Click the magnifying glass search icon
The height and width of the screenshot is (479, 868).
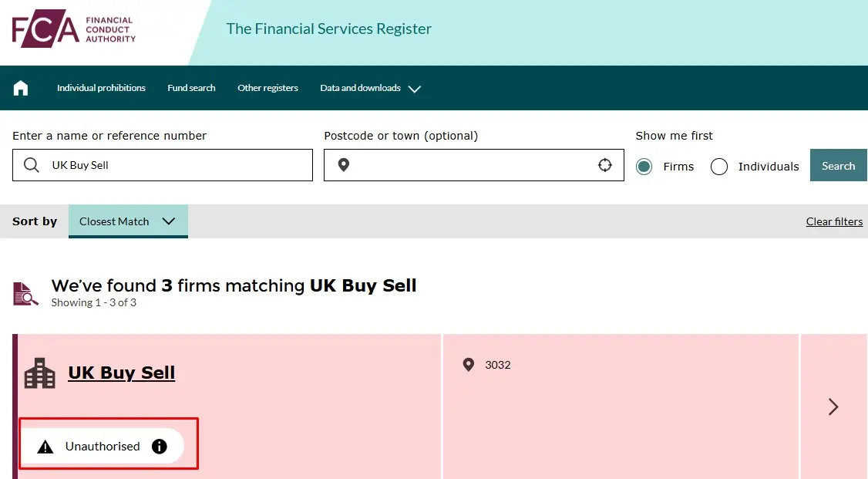point(31,164)
